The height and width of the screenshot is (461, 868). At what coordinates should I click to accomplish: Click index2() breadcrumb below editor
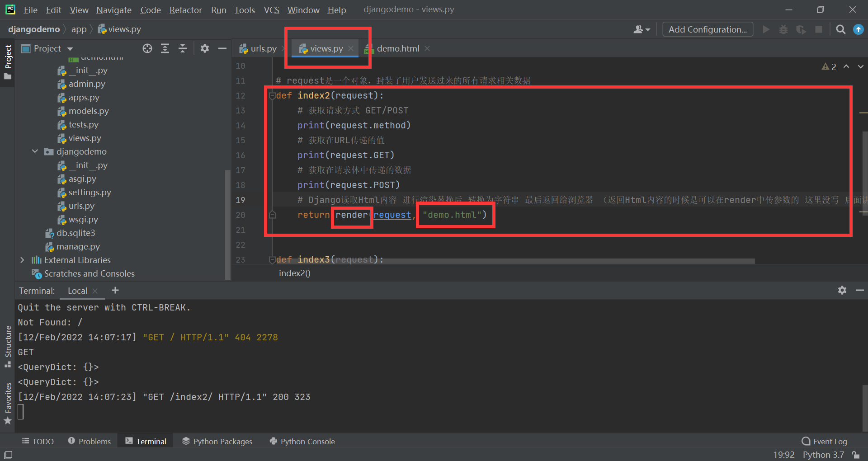point(294,273)
